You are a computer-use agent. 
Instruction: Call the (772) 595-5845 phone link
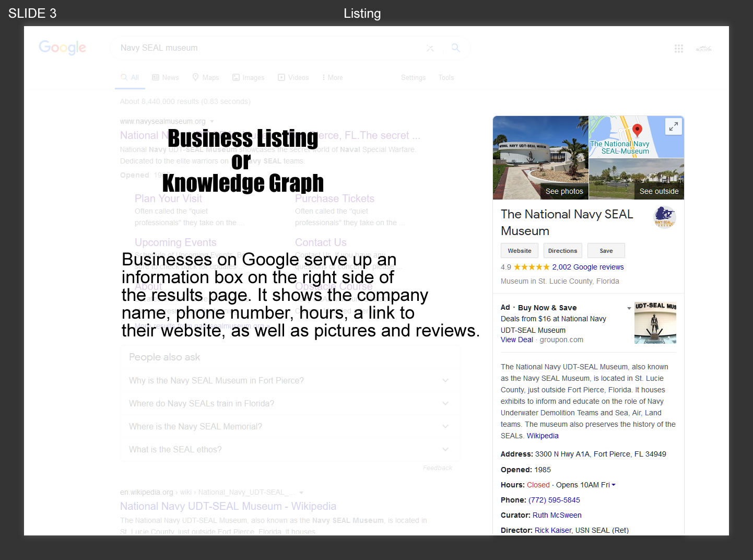[x=554, y=500]
